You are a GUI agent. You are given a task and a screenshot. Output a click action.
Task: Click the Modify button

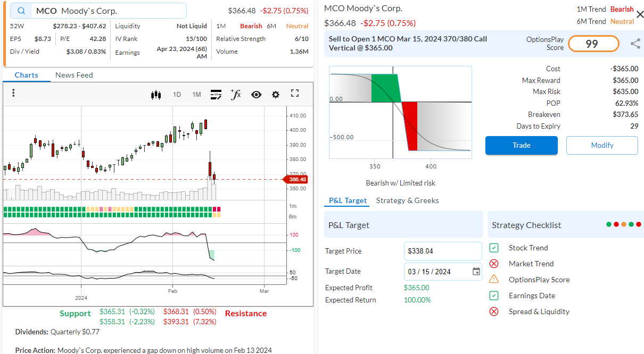click(602, 145)
